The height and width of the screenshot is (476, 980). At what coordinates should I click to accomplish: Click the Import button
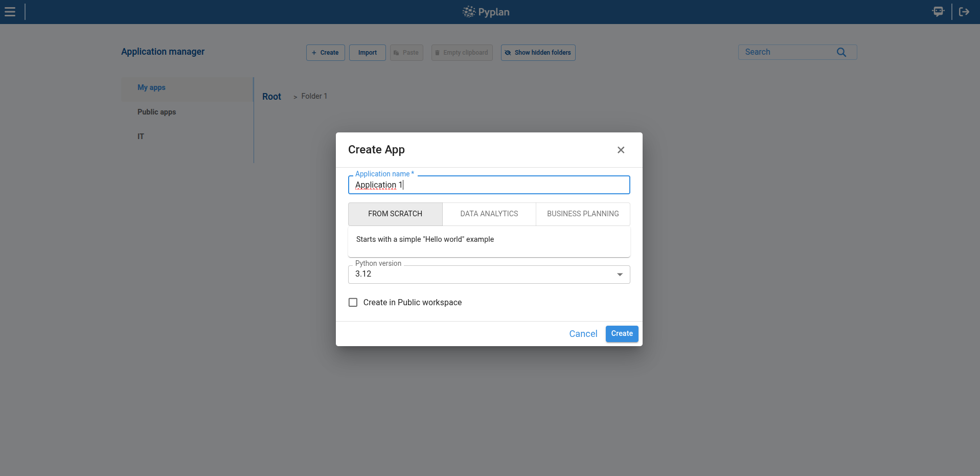[x=367, y=52]
